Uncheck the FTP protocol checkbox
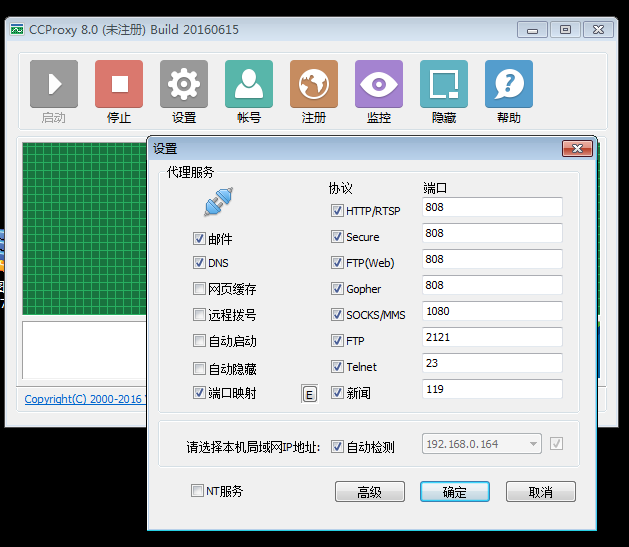Image resolution: width=629 pixels, height=547 pixels. tap(337, 340)
